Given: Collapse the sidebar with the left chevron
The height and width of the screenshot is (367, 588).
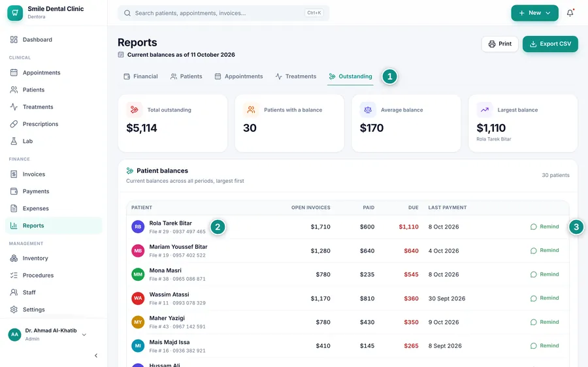Looking at the screenshot, I should tap(96, 355).
